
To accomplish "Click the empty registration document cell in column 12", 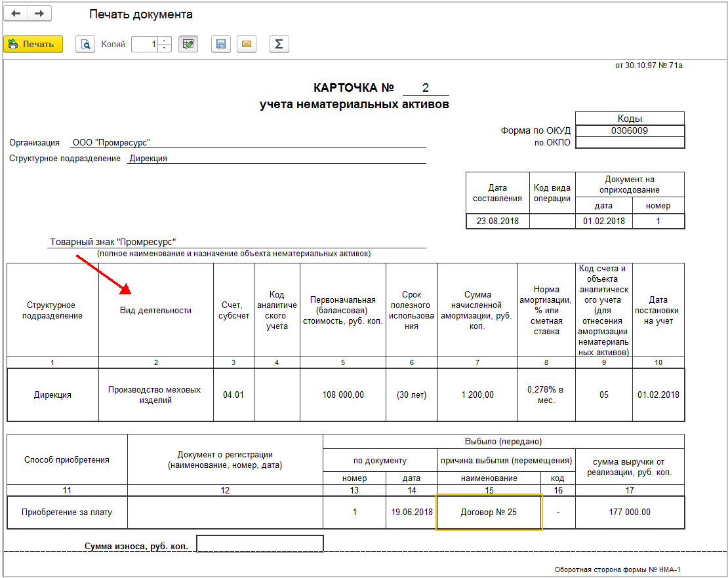I will [225, 512].
